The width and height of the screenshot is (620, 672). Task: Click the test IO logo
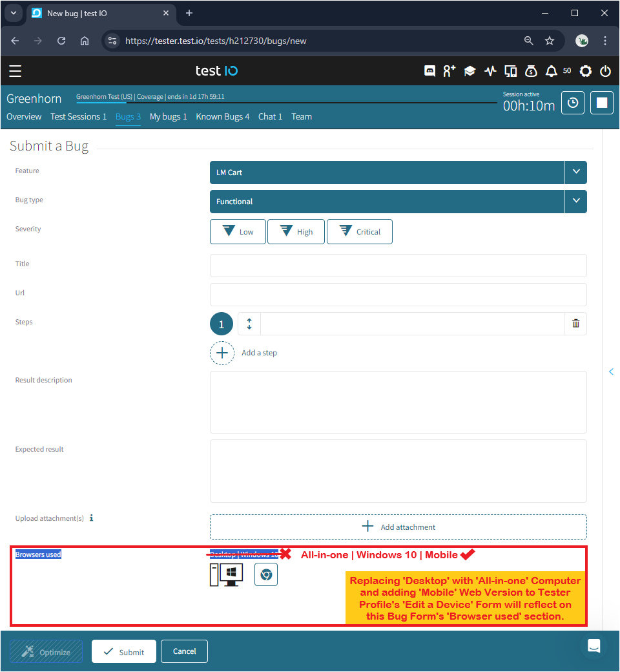point(216,70)
